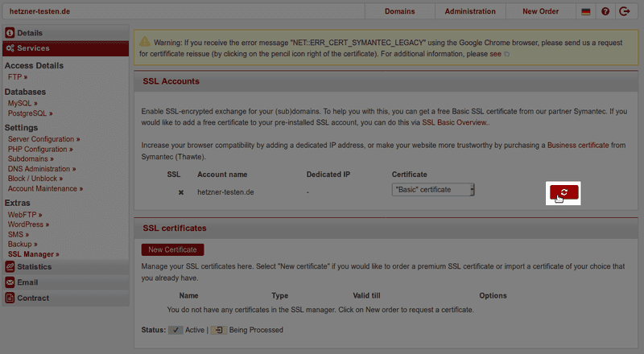Follow the SSL Basic Overview link

(x=455, y=122)
